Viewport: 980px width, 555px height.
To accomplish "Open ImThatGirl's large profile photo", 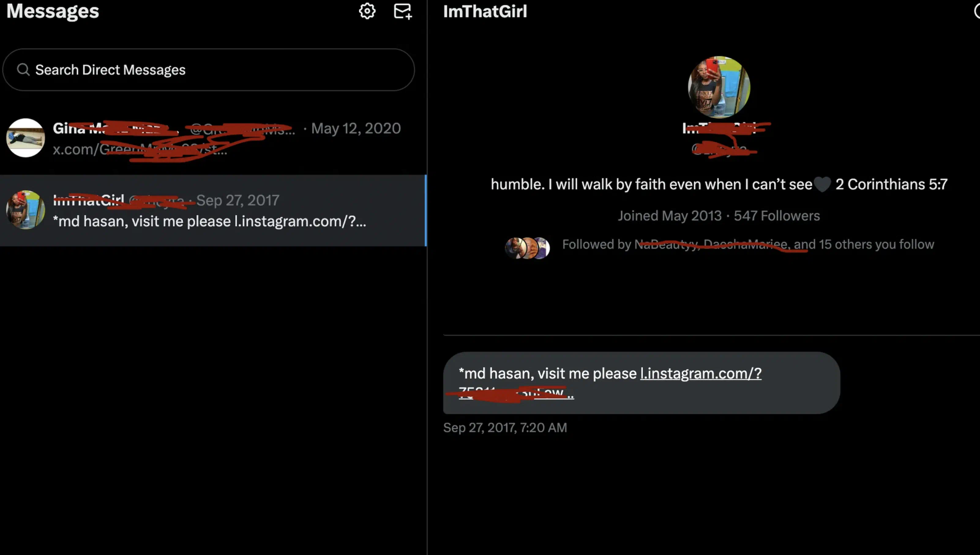I will [719, 87].
